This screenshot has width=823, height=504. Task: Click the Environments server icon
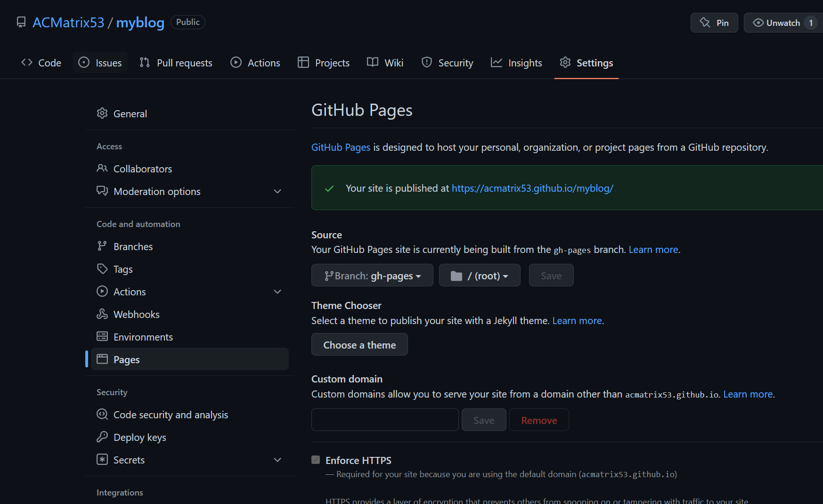(x=102, y=336)
